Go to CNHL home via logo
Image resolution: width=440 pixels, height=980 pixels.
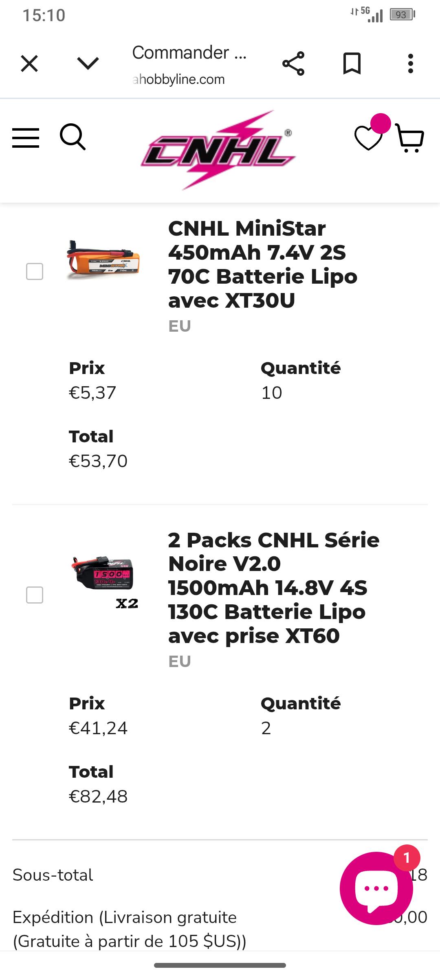coord(218,150)
